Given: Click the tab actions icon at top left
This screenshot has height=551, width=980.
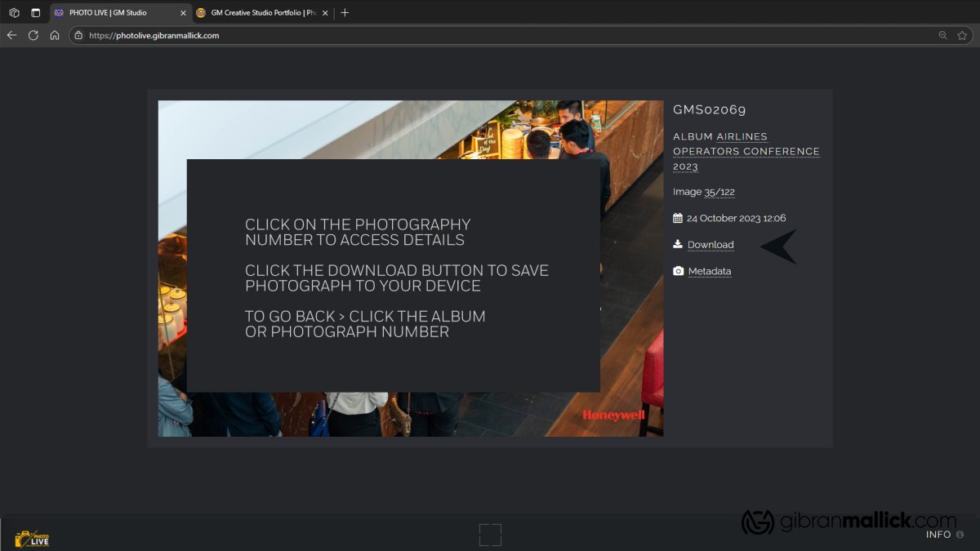Looking at the screenshot, I should coord(13,13).
